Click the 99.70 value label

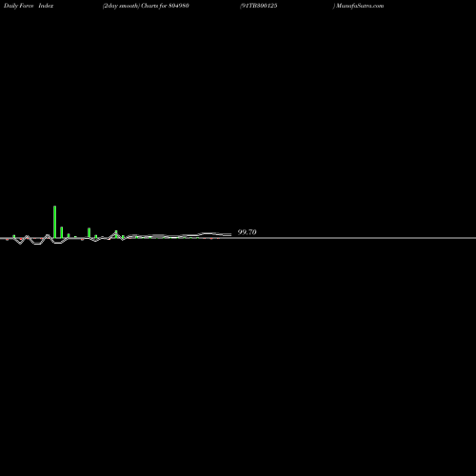(x=247, y=232)
